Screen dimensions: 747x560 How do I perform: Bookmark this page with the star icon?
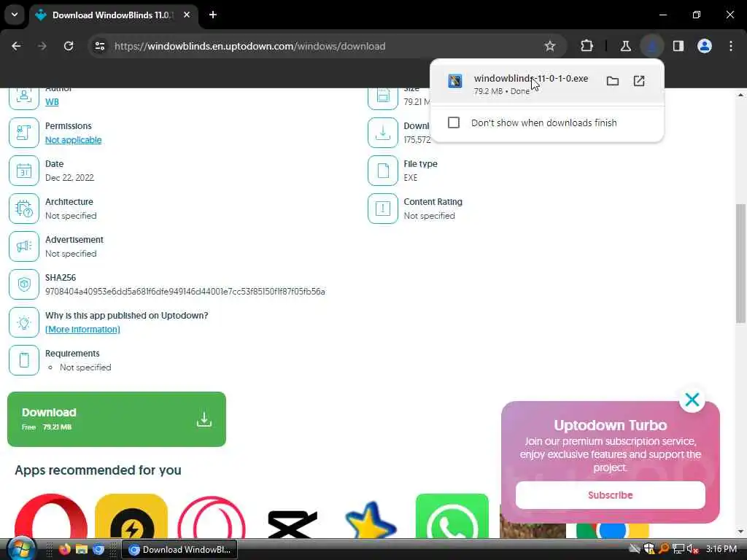coord(550,46)
